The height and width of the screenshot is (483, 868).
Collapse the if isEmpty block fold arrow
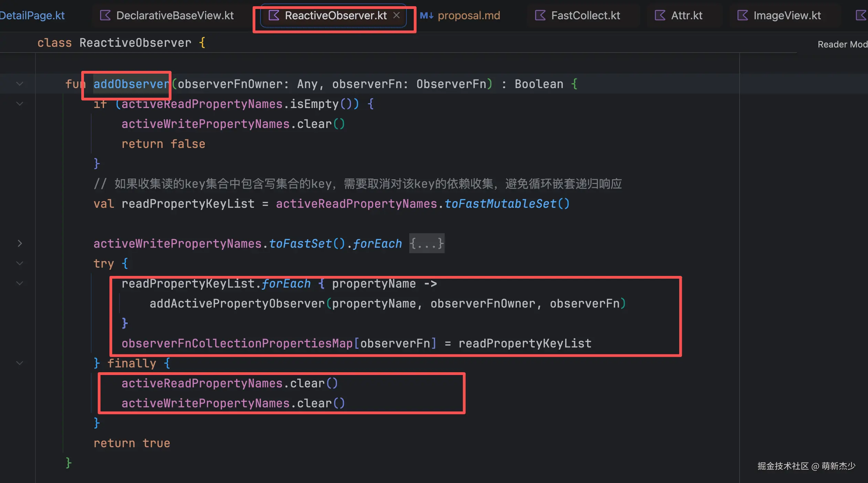tap(20, 104)
